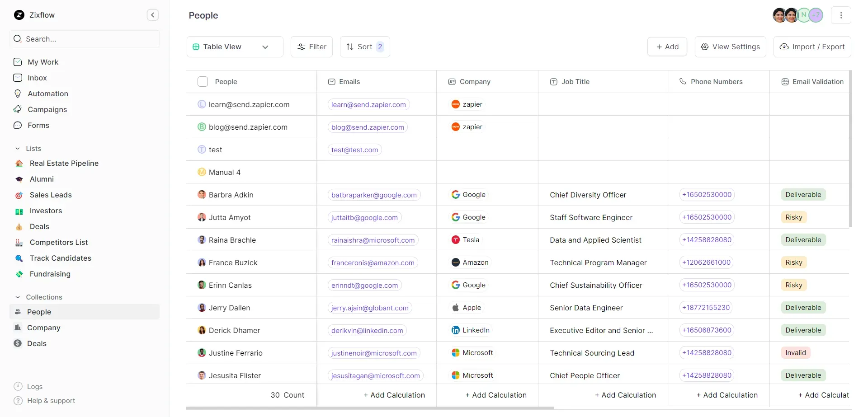Collapse the Collections section
Viewport: 868px width, 417px height.
tap(18, 297)
